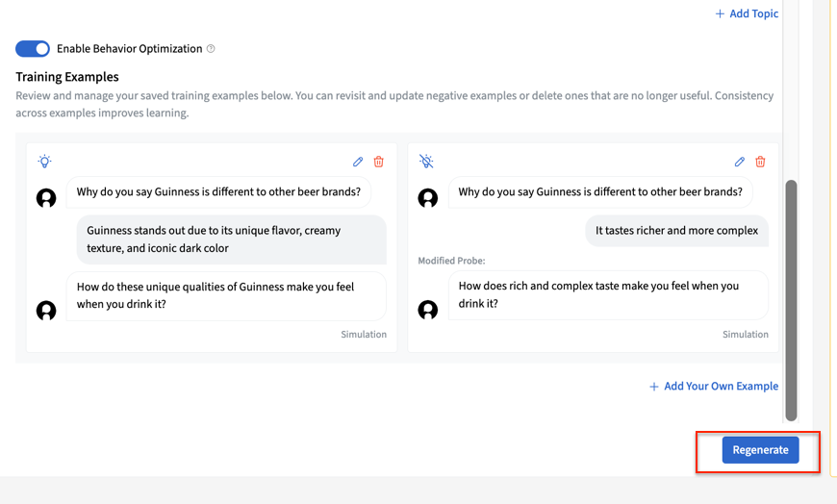This screenshot has height=504, width=837.
Task: Select the 'Guinness stands out due to' response bubble
Action: (231, 239)
